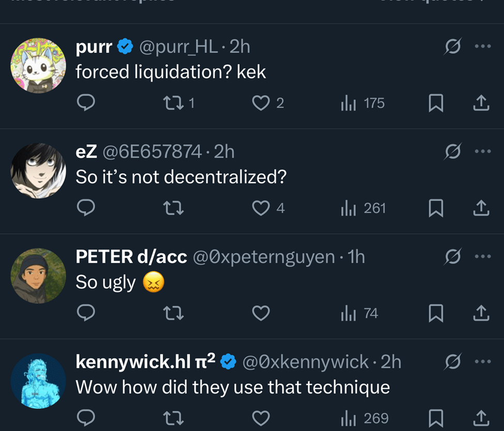Share PETER d/acc's tweet

[x=481, y=313]
